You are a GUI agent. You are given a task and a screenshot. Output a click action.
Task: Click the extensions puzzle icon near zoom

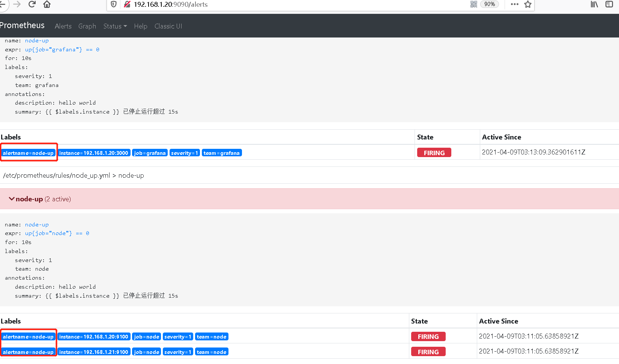pos(473,4)
